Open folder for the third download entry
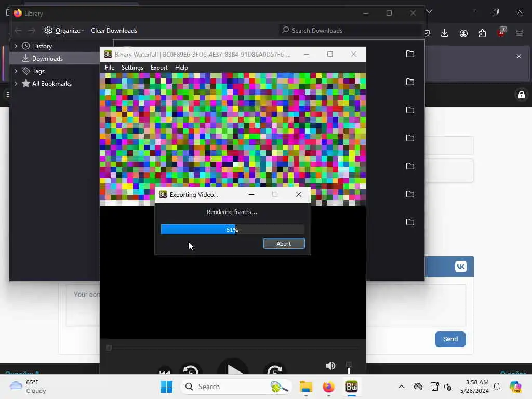This screenshot has height=399, width=532. click(410, 110)
